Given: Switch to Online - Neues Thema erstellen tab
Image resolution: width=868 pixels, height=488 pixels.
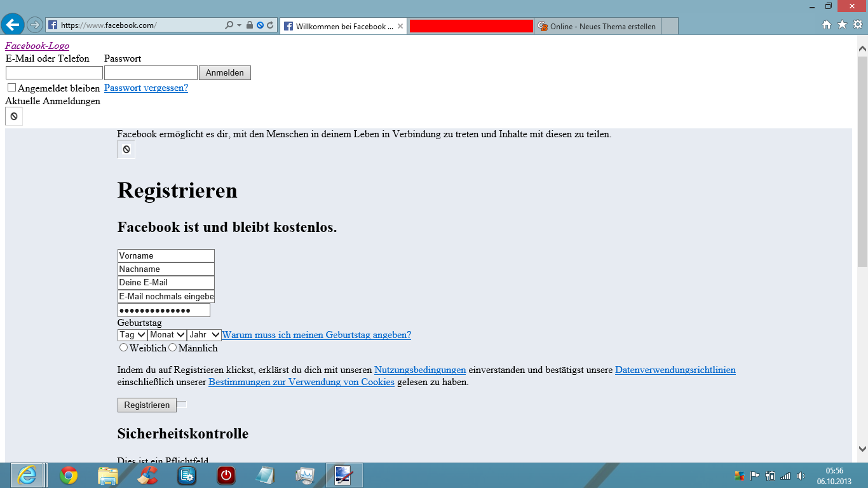Looking at the screenshot, I should (597, 27).
